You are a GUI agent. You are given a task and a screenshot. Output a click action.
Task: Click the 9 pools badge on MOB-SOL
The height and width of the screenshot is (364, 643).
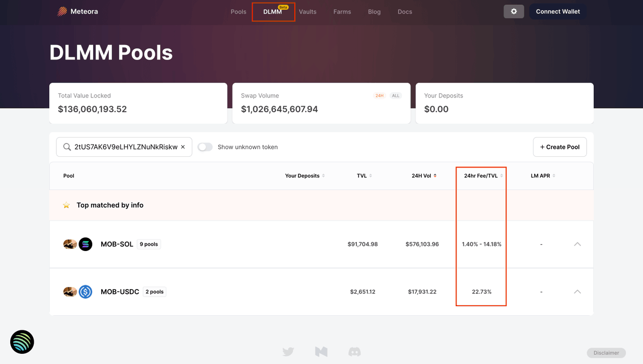click(149, 244)
